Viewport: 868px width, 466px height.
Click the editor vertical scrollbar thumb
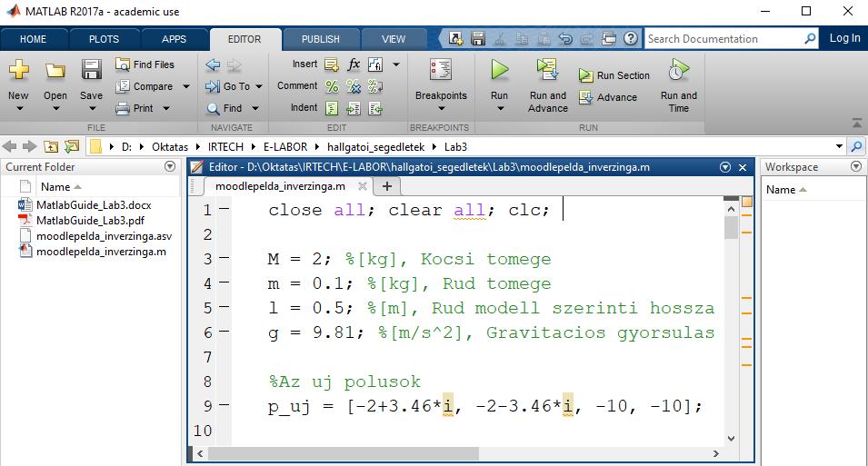pos(731,228)
